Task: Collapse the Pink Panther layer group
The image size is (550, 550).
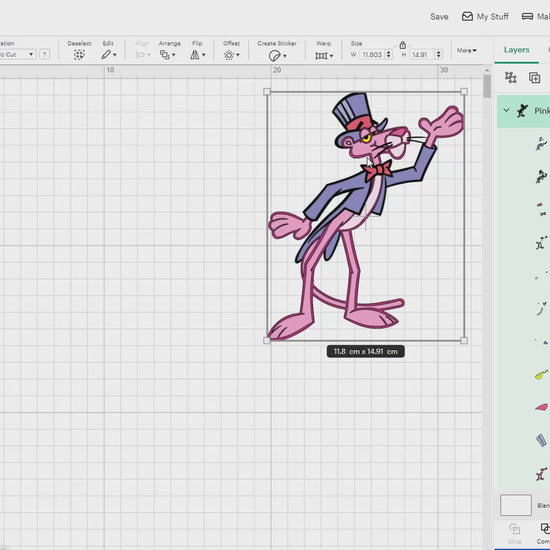Action: 506,110
